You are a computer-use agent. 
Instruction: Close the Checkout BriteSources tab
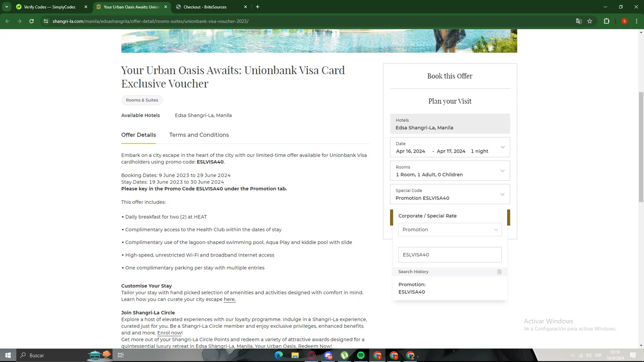[246, 7]
